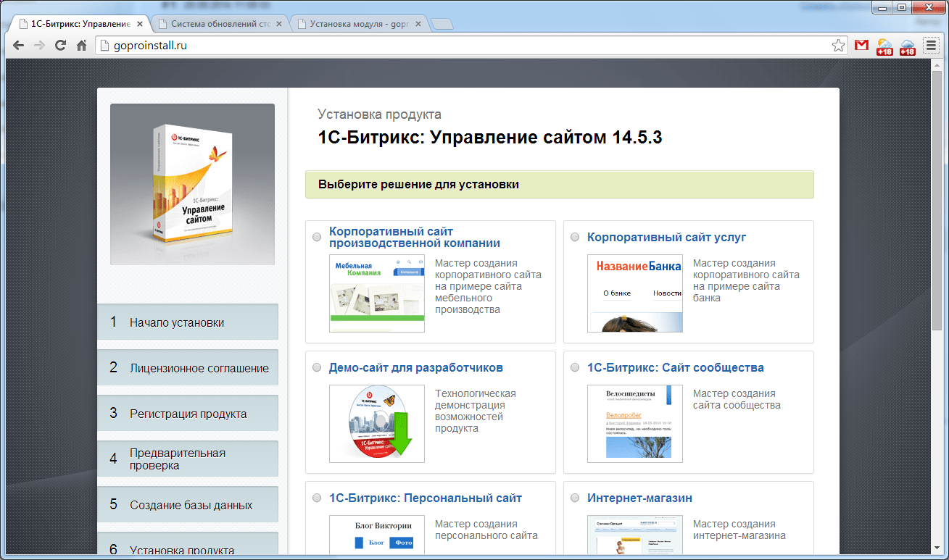Click developer demo disc thumbnail
The height and width of the screenshot is (560, 949).
coord(377,424)
